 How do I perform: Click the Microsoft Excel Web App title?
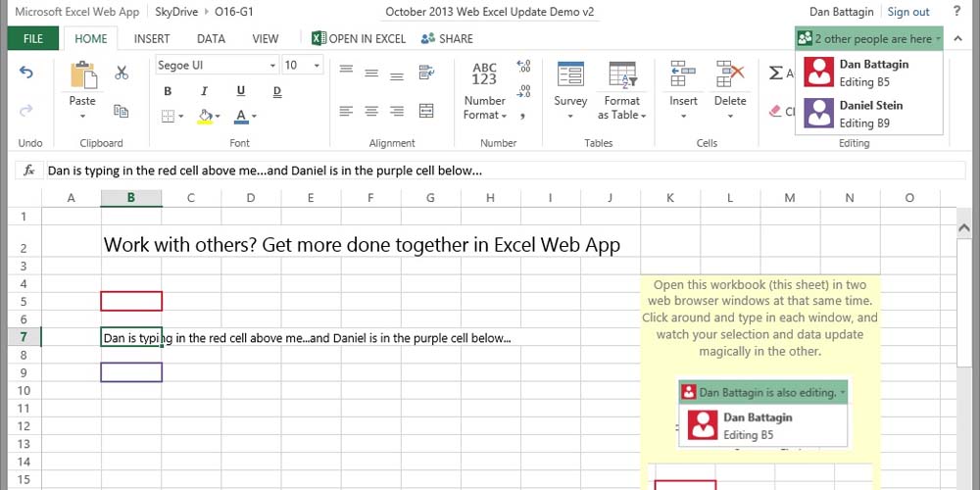pos(76,11)
